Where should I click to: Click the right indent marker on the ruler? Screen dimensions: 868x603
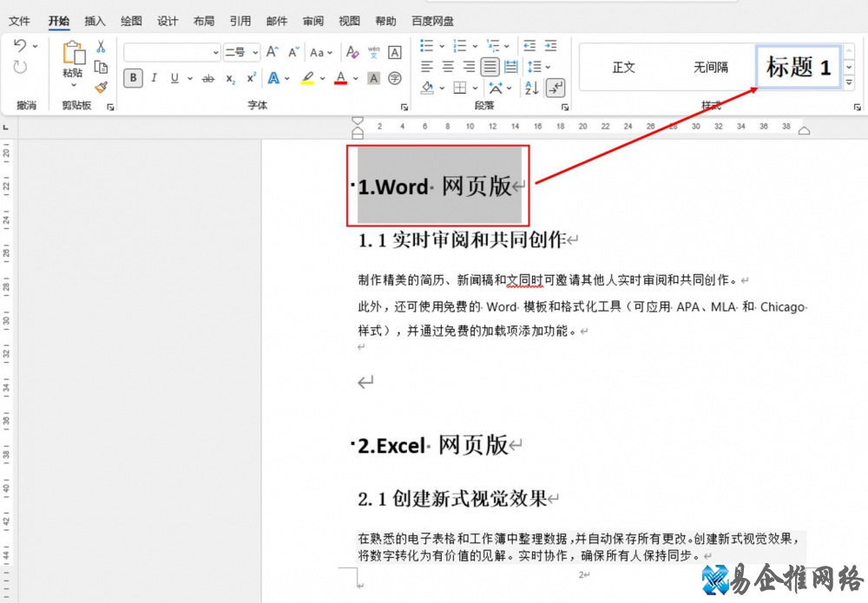[x=805, y=130]
